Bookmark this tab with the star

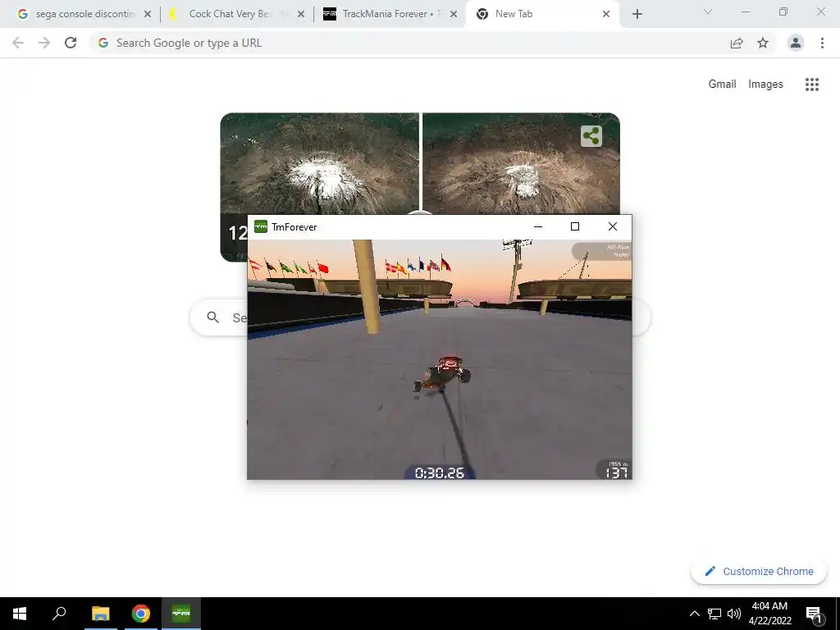[x=763, y=43]
